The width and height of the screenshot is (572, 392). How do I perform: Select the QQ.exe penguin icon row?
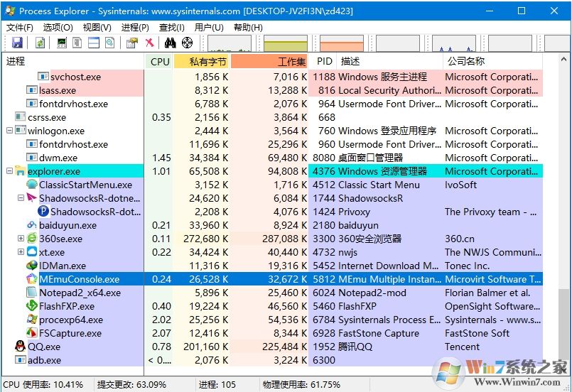[44, 347]
